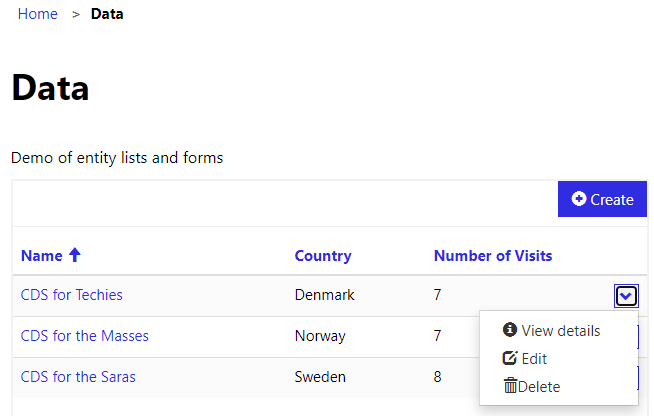The image size is (654, 416).
Task: Select the Sweden country cell
Action: click(320, 377)
